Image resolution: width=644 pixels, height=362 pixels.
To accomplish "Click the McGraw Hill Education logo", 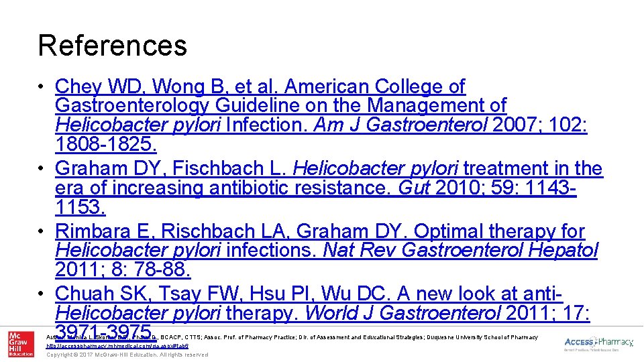I will click(x=21, y=344).
